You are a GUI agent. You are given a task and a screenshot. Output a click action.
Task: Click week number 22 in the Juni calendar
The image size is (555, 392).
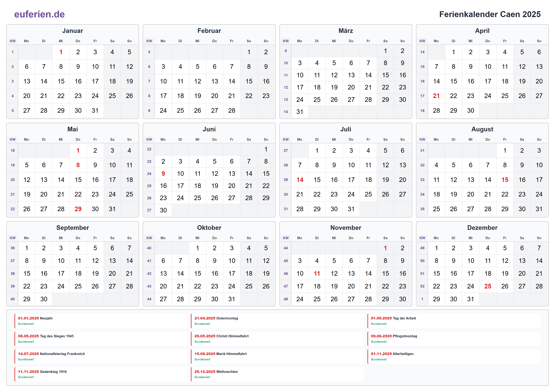click(x=149, y=149)
